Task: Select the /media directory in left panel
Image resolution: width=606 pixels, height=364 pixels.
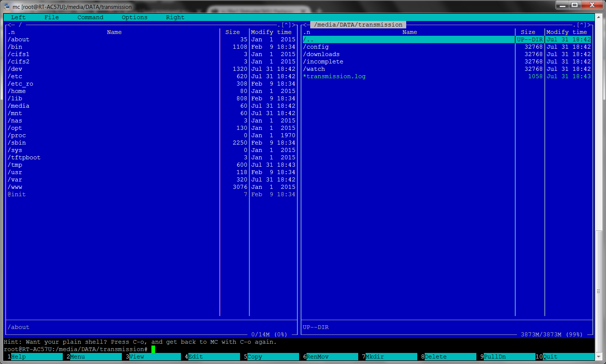Action: 151,106
